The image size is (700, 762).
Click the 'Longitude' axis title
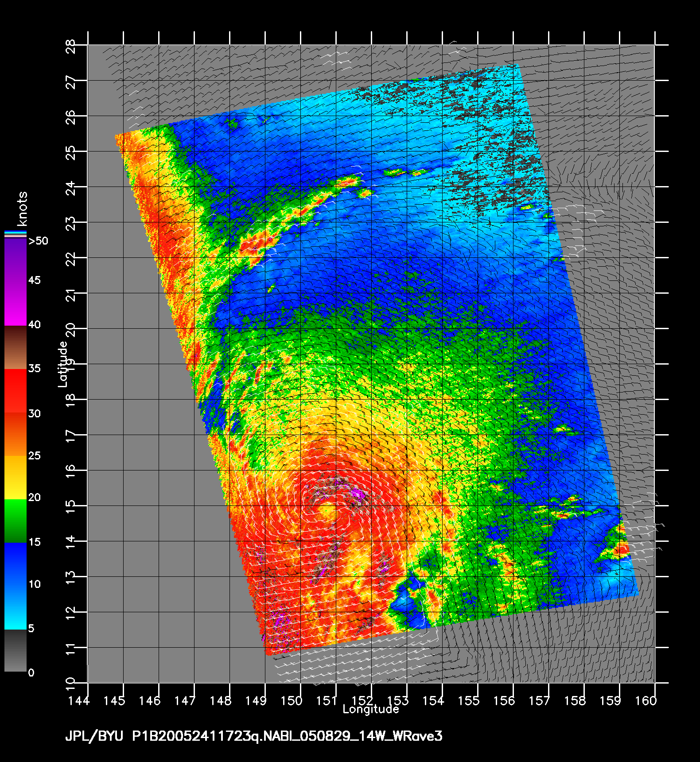pos(371,709)
